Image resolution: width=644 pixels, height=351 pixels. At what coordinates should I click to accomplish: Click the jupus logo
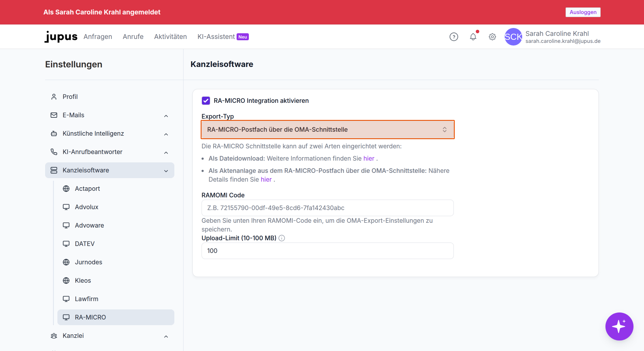(61, 37)
